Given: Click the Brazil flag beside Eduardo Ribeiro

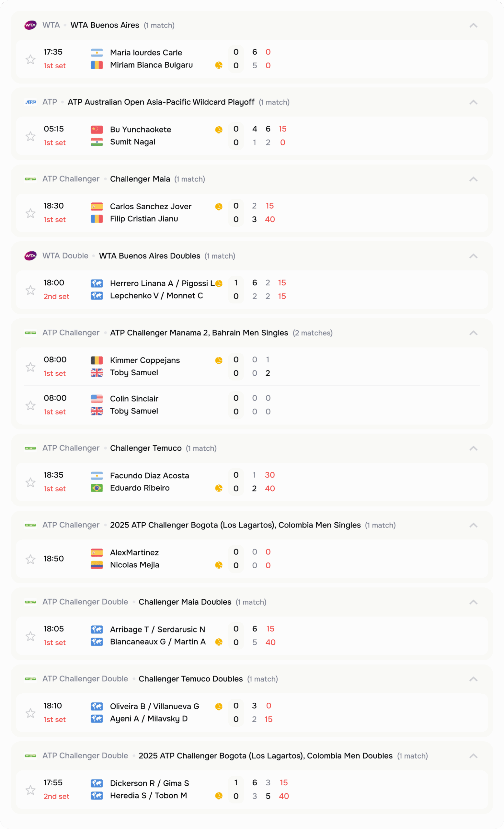Looking at the screenshot, I should [97, 488].
